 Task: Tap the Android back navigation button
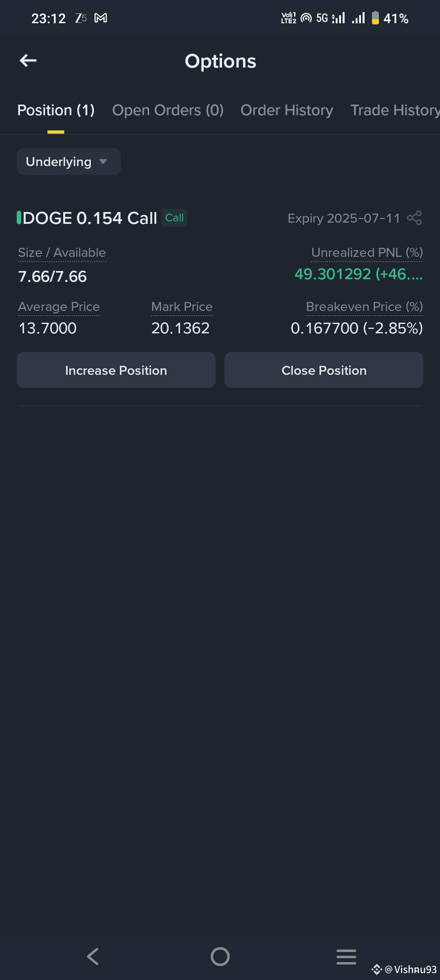pyautogui.click(x=93, y=956)
